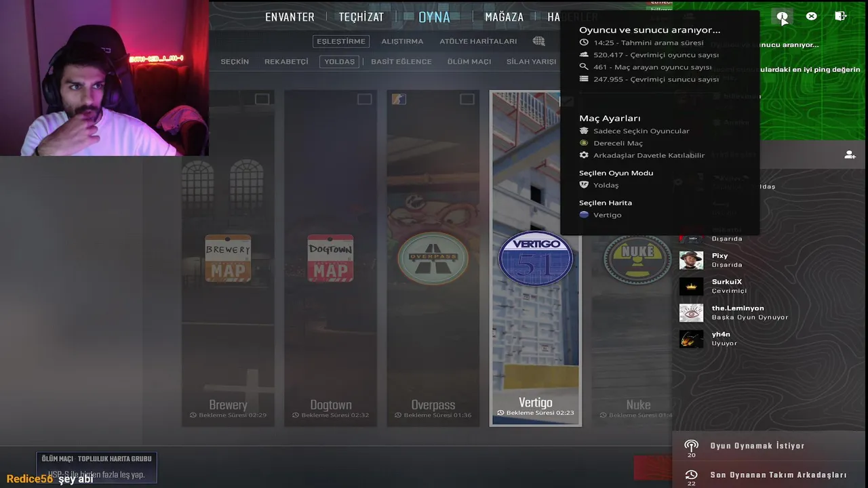
Task: Click the small CS badge on Overpass card
Action: click(399, 99)
